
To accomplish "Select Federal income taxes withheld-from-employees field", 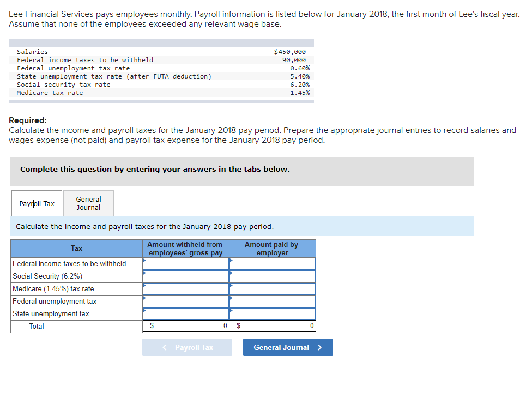I will click(186, 264).
